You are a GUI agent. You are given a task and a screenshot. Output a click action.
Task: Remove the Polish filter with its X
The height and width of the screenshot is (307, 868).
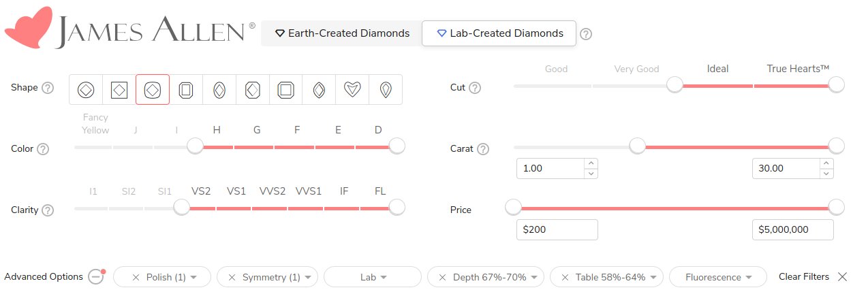(x=136, y=277)
